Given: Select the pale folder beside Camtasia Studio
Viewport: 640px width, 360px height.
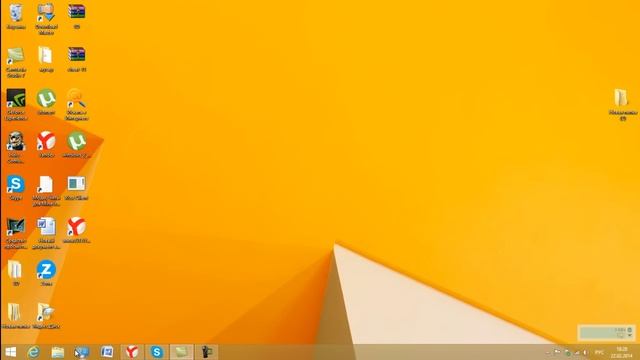Looking at the screenshot, I should click(x=46, y=59).
